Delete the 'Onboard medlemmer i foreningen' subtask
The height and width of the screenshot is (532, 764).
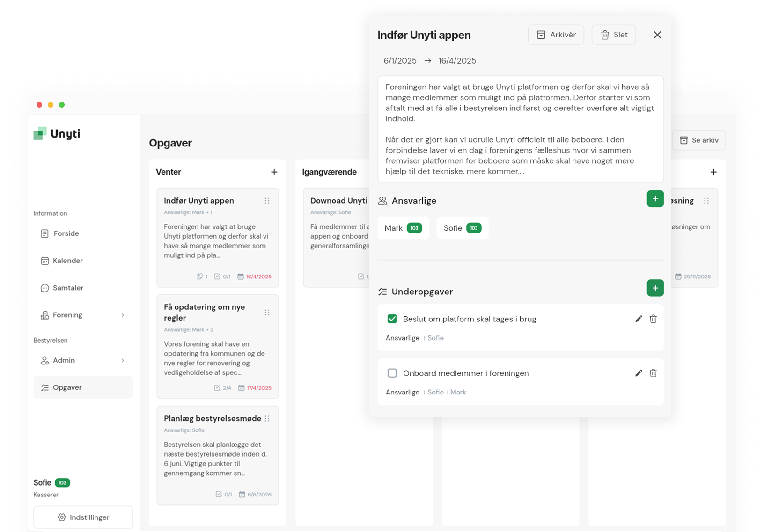coord(653,373)
